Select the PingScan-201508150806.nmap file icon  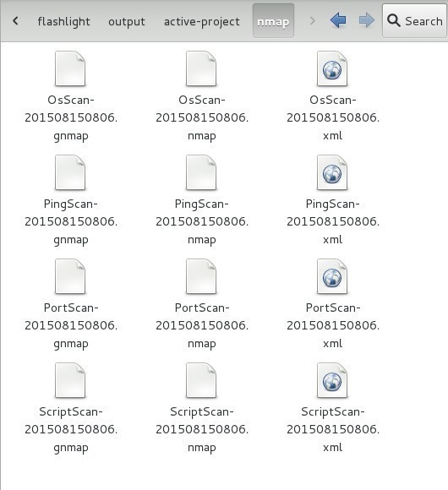201,172
